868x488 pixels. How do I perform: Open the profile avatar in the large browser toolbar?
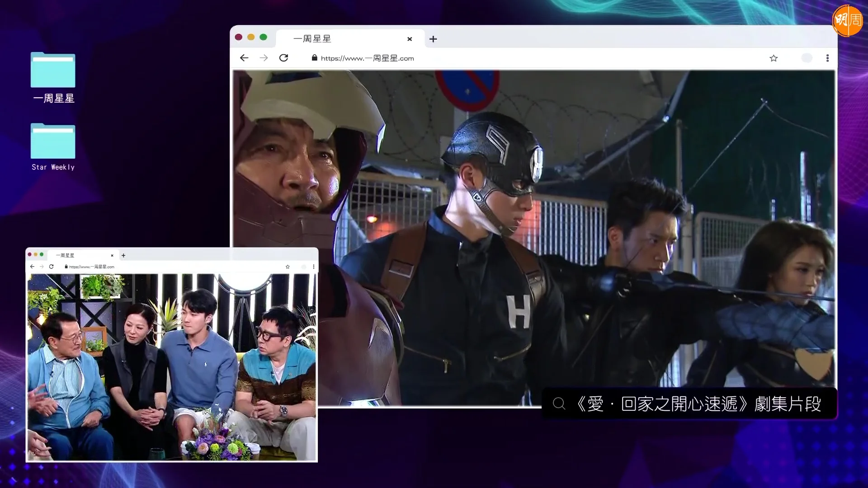807,58
